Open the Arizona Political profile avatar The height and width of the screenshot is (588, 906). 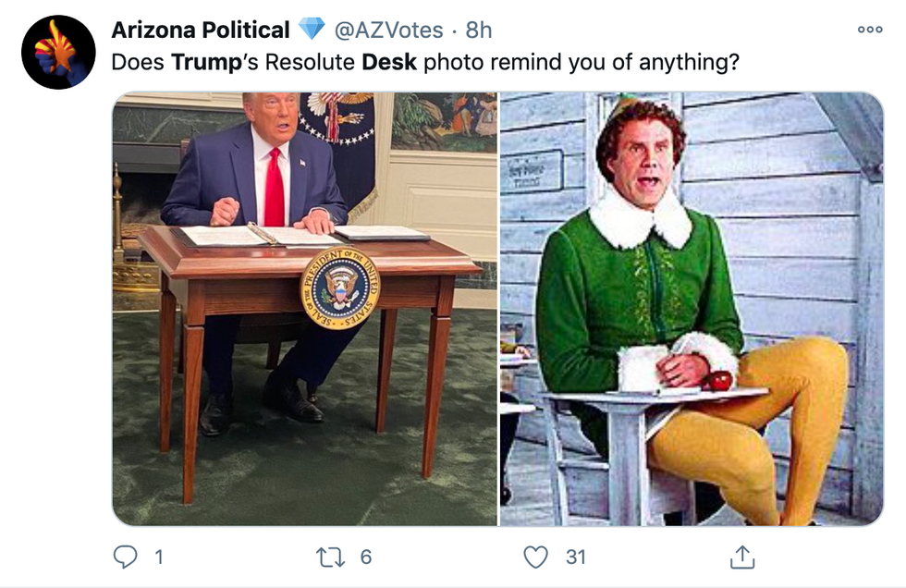pos(58,52)
